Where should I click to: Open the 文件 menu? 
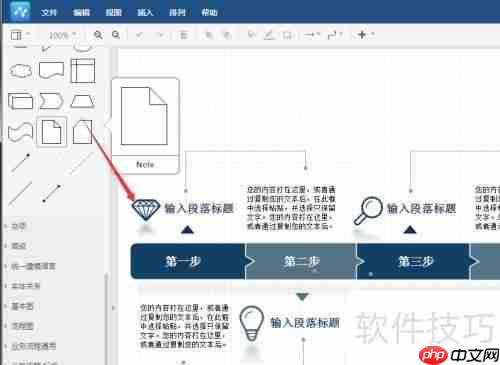[x=49, y=13]
